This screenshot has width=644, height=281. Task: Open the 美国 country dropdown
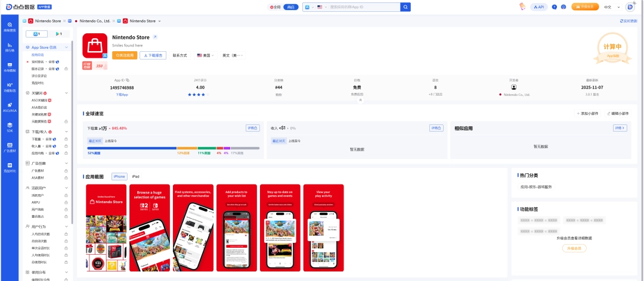[206, 55]
